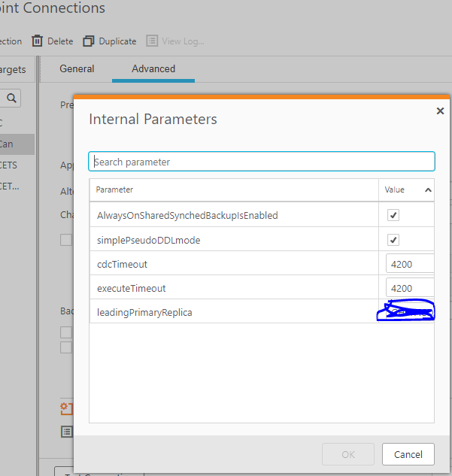Focus the Search parameter field
The image size is (452, 476).
point(262,162)
